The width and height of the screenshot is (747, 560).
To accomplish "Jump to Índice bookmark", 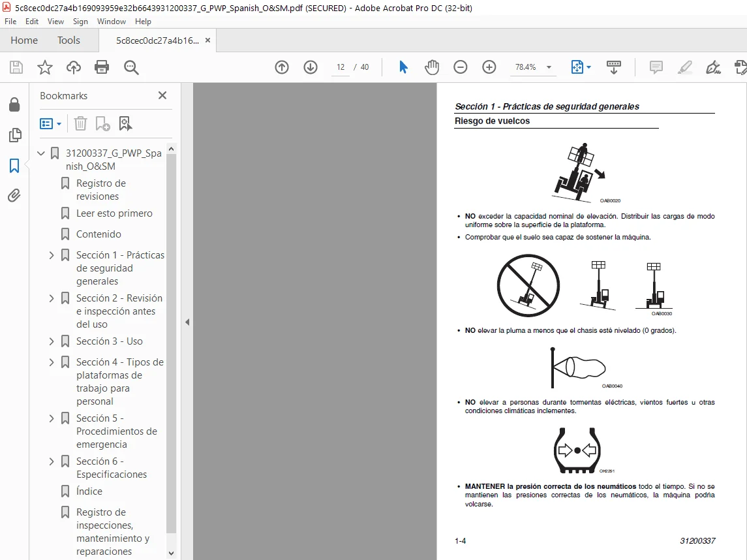I will [89, 491].
